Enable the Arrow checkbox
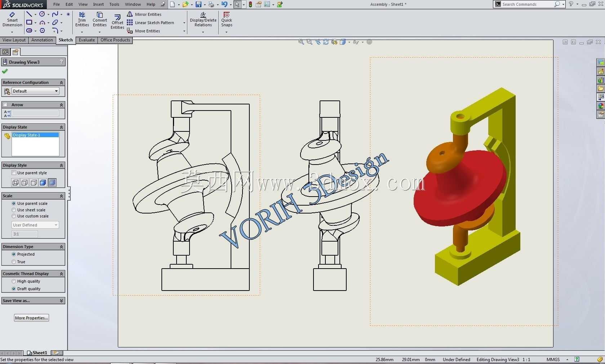Viewport: 605px width, 364px height. click(x=5, y=105)
